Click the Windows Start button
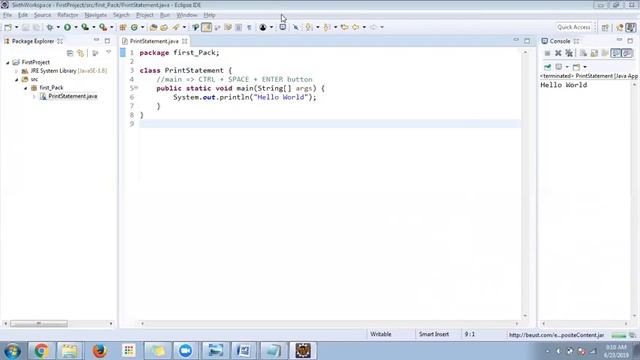Image resolution: width=640 pixels, height=360 pixels. 12,351
